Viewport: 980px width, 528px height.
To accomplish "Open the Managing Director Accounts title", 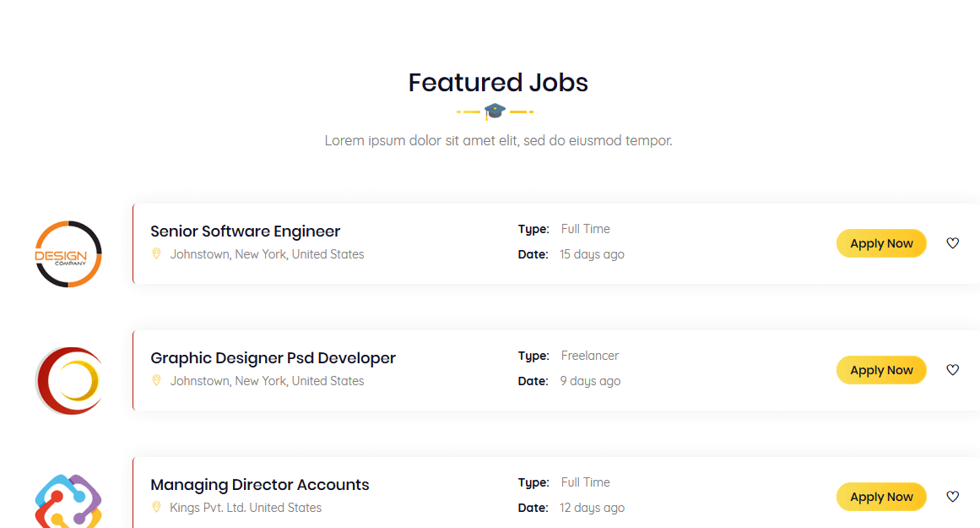I will [x=259, y=485].
